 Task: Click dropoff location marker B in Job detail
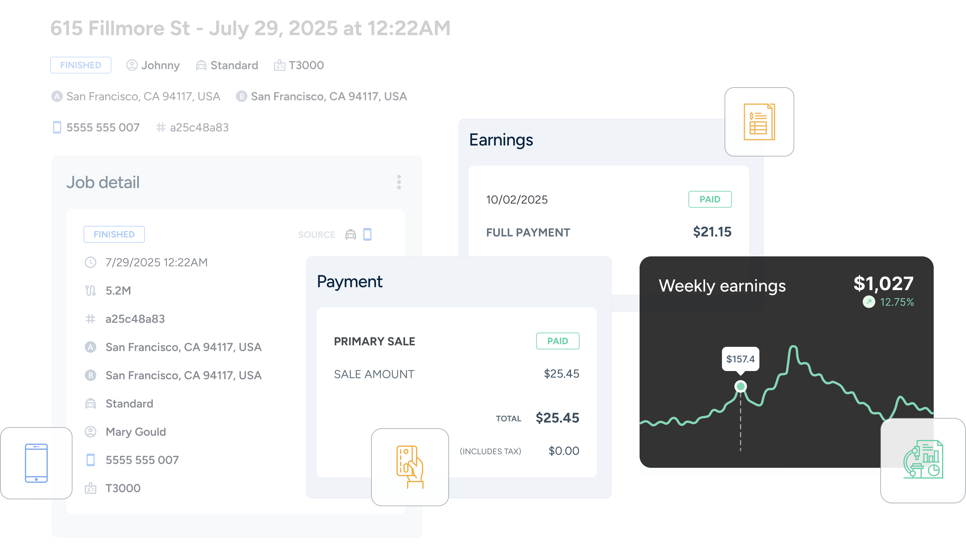[91, 375]
